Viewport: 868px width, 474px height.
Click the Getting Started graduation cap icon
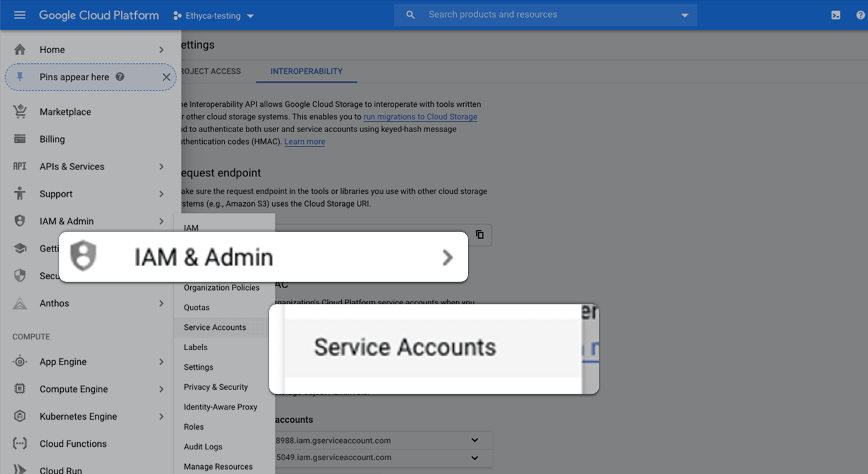[x=20, y=248]
